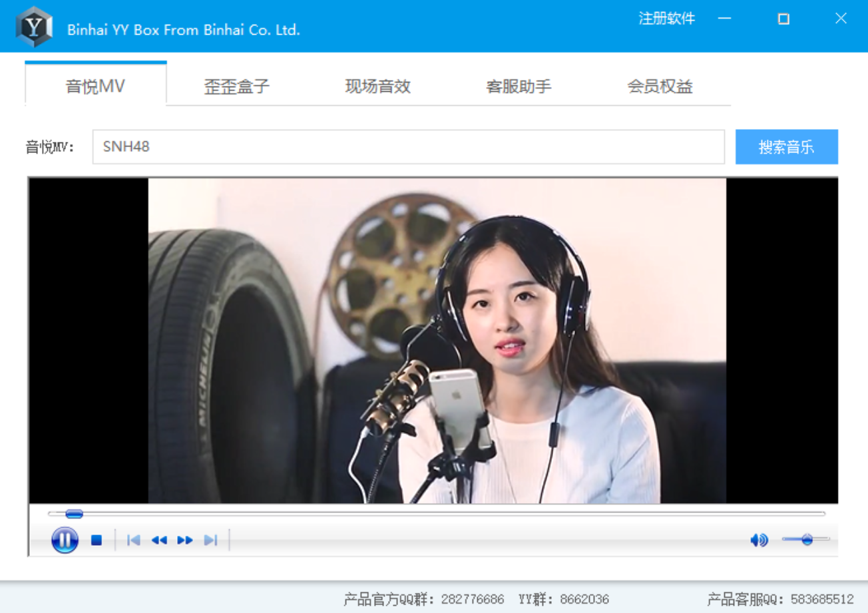Skip to next track icon
The image size is (868, 613).
coord(210,540)
